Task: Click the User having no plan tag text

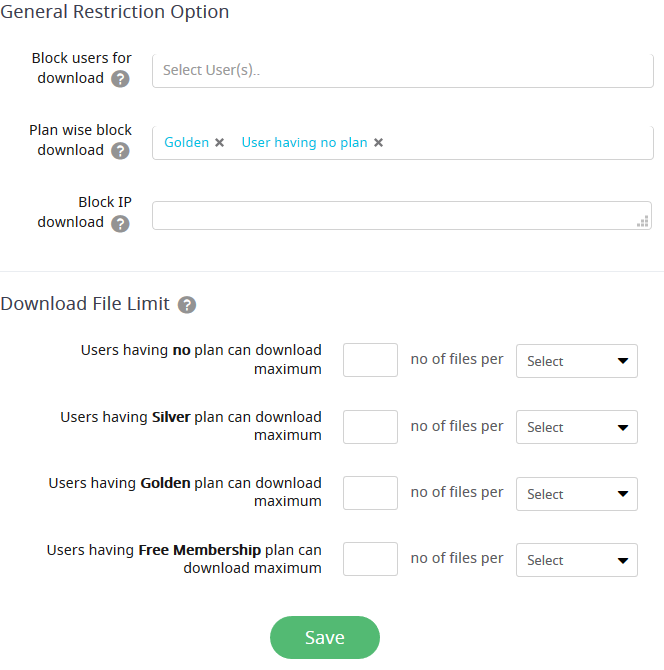Action: 304,142
